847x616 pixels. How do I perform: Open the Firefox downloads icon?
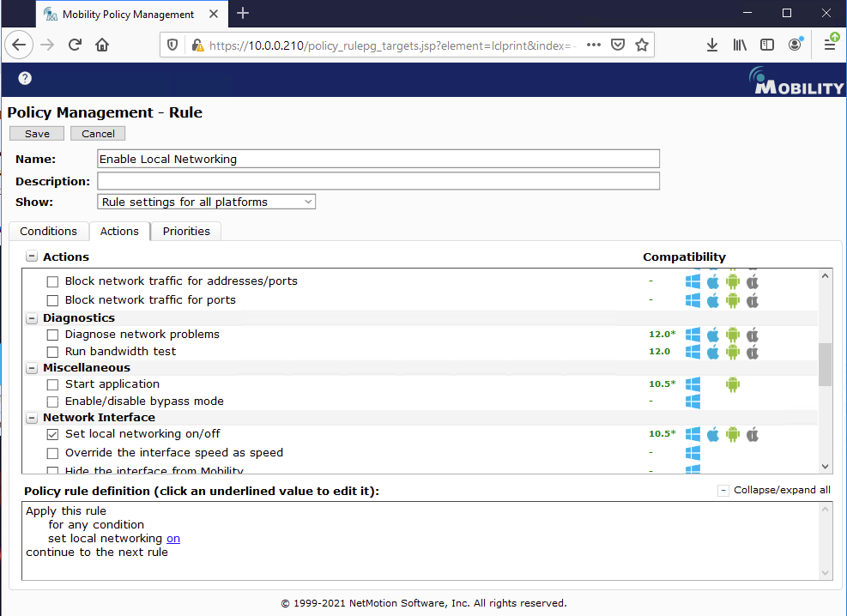[x=711, y=45]
